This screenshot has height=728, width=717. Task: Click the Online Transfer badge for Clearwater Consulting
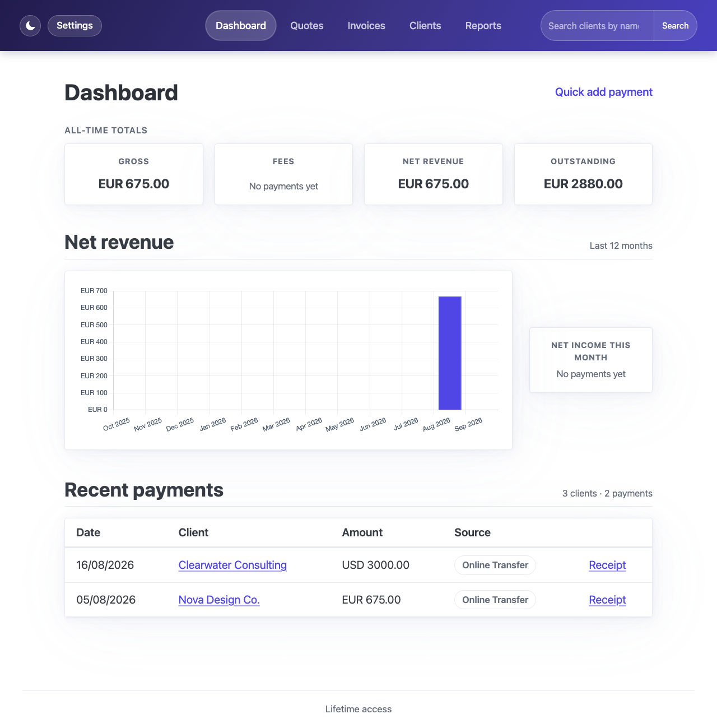[495, 565]
